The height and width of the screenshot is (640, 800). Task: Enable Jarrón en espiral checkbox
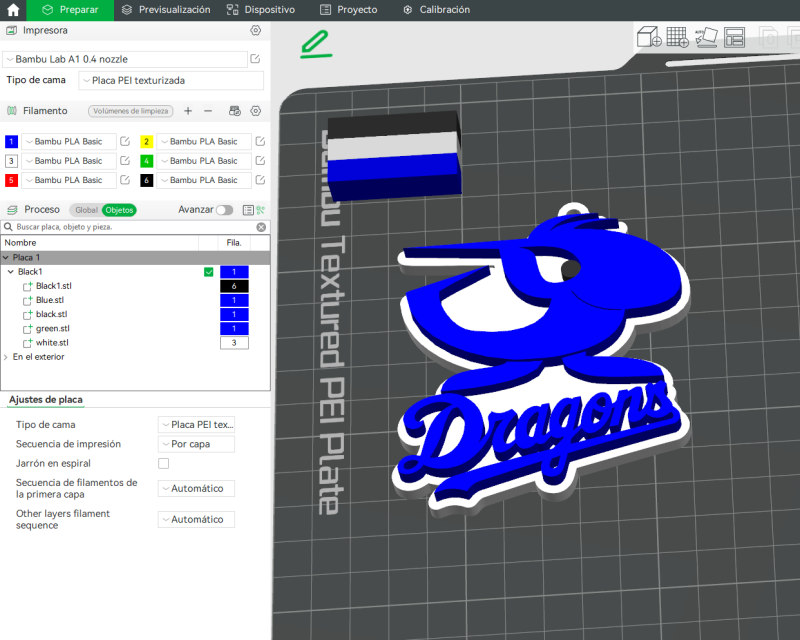163,463
